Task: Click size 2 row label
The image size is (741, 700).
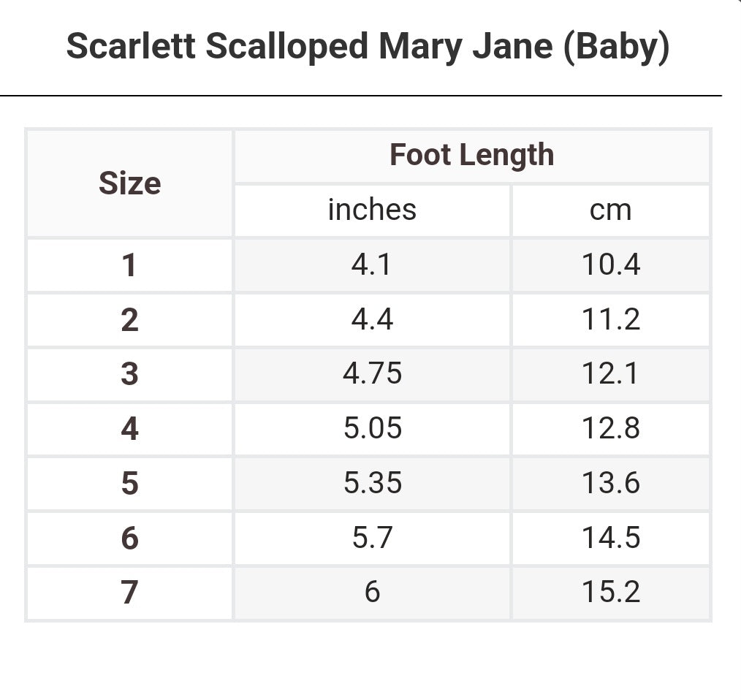Action: [129, 320]
